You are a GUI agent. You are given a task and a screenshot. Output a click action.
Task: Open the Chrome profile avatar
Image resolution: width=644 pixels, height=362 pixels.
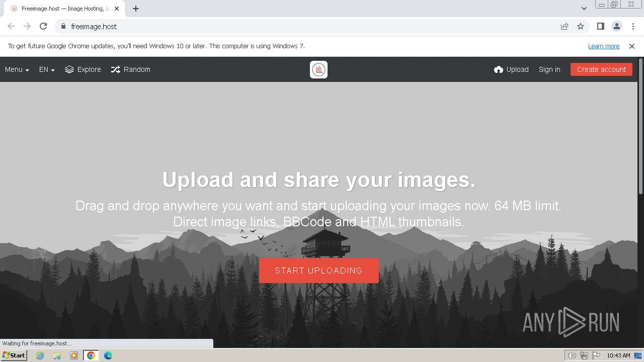tap(617, 26)
